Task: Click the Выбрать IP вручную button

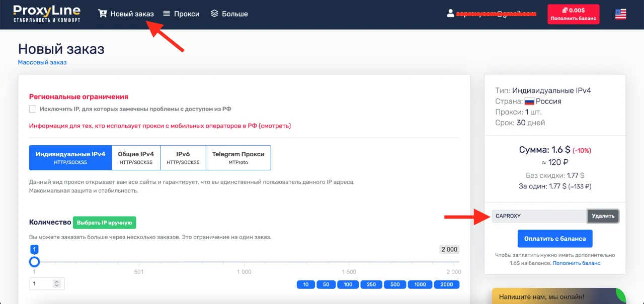Action: click(x=105, y=222)
